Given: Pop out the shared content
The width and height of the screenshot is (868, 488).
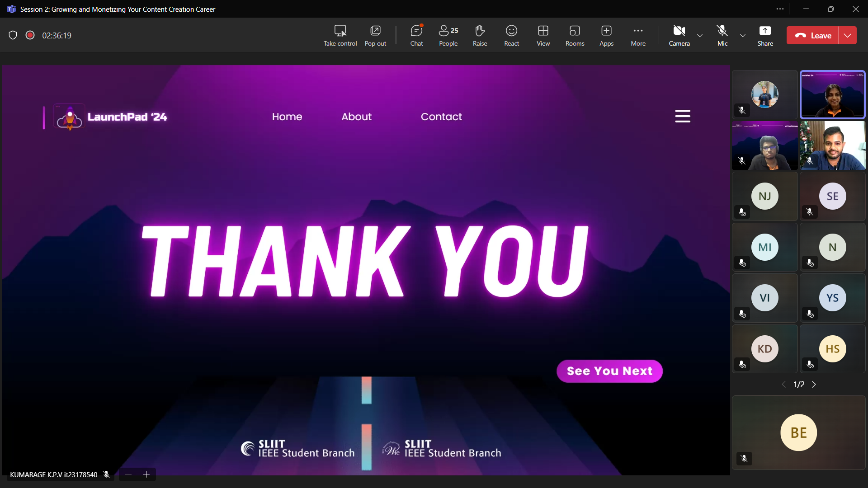Looking at the screenshot, I should click(x=375, y=35).
